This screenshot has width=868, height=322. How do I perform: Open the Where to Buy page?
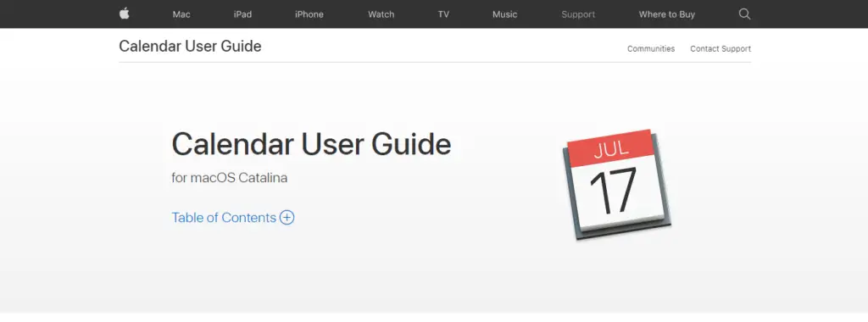tap(666, 14)
